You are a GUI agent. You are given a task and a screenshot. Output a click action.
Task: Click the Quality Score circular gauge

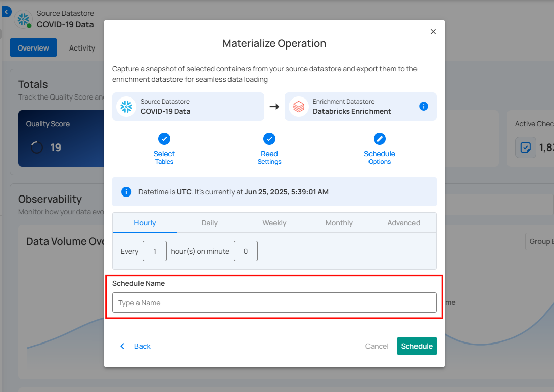pyautogui.click(x=37, y=148)
